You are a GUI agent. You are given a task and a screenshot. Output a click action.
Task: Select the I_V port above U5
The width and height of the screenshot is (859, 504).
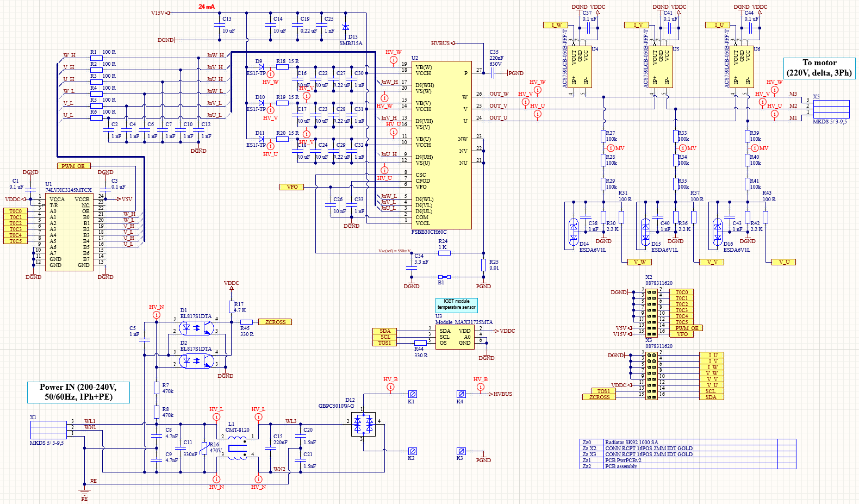(x=637, y=25)
